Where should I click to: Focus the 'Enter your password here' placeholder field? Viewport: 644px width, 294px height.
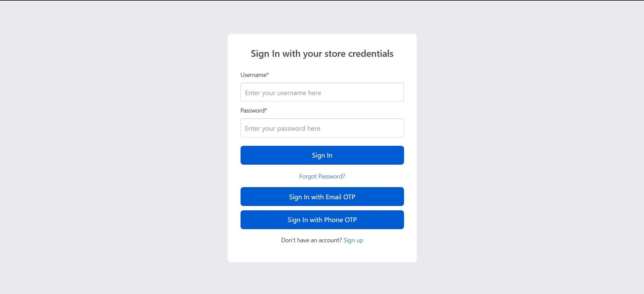[x=322, y=128]
